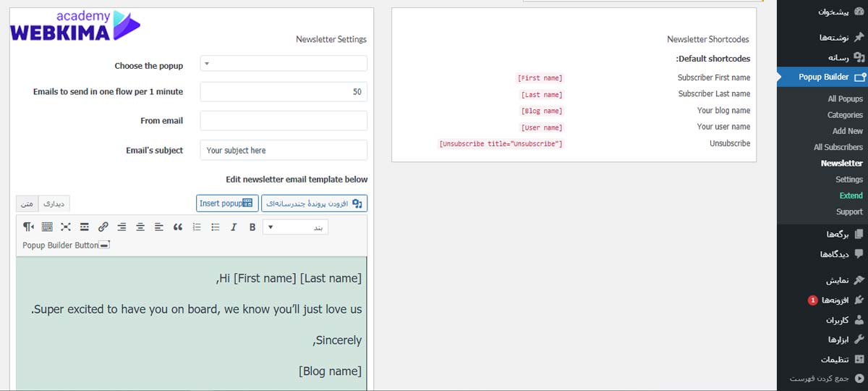Open the paragraph format (بند) dropdown

[x=296, y=227]
